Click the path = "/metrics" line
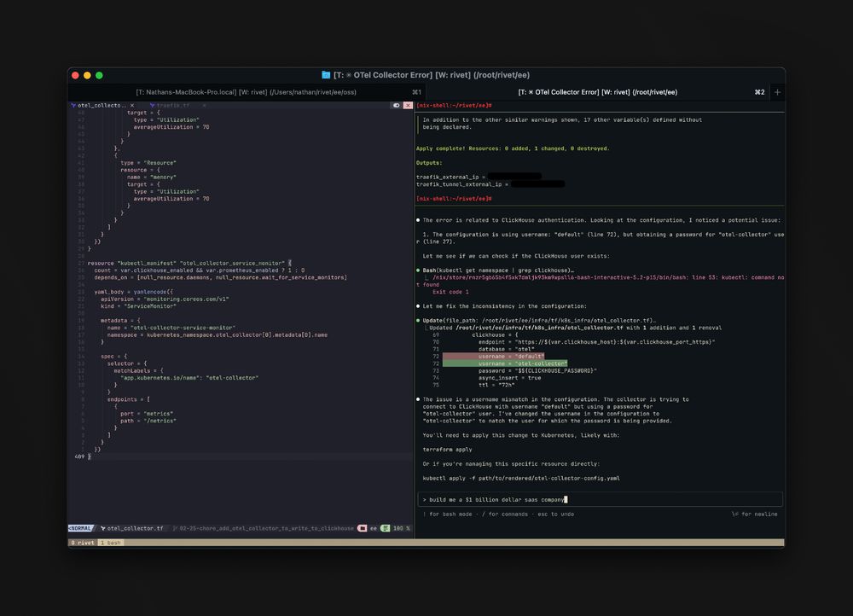This screenshot has height=616, width=853. (148, 421)
